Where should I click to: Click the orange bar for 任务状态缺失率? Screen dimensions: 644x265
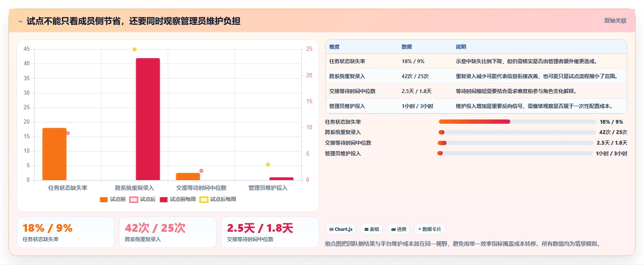54,154
